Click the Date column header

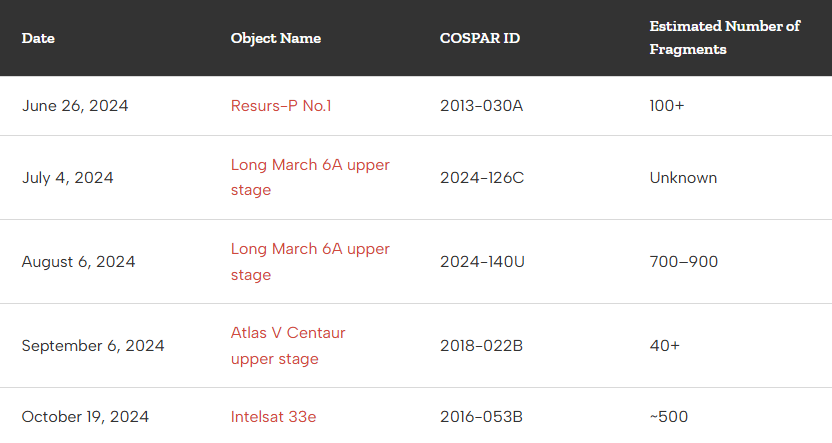pyautogui.click(x=38, y=38)
